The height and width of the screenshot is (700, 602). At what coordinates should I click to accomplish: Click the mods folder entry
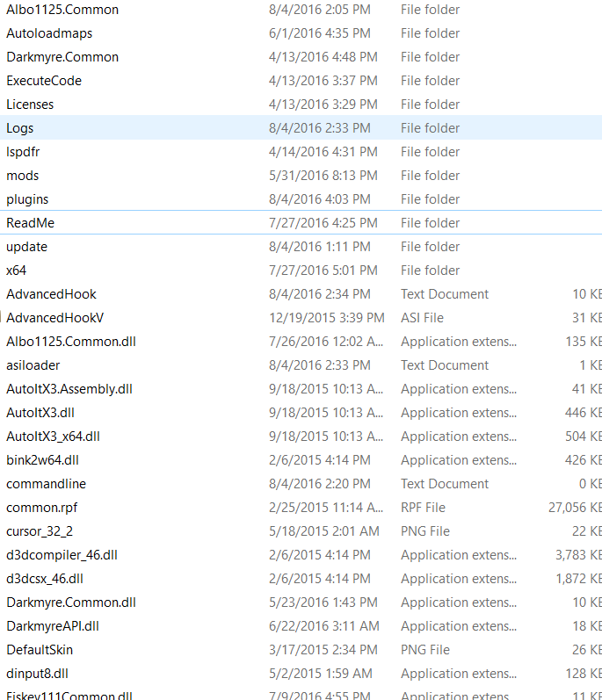22,176
